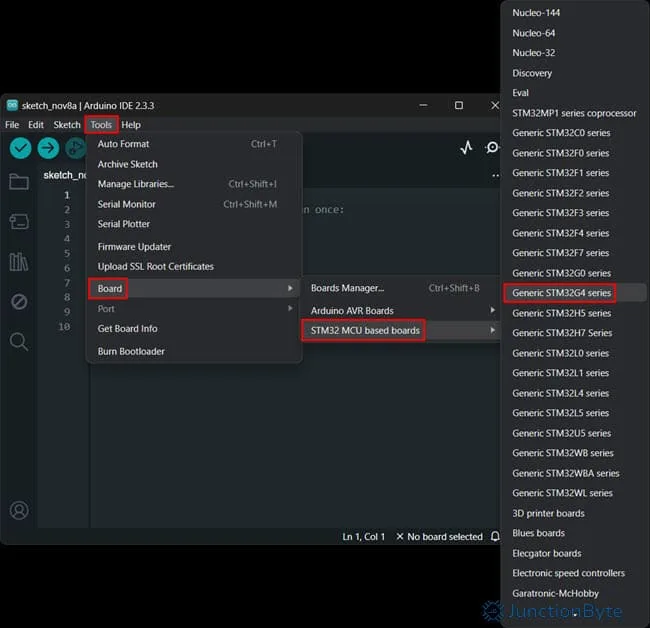The width and height of the screenshot is (650, 628).
Task: Select Get Board Info entry
Action: [x=194, y=329]
